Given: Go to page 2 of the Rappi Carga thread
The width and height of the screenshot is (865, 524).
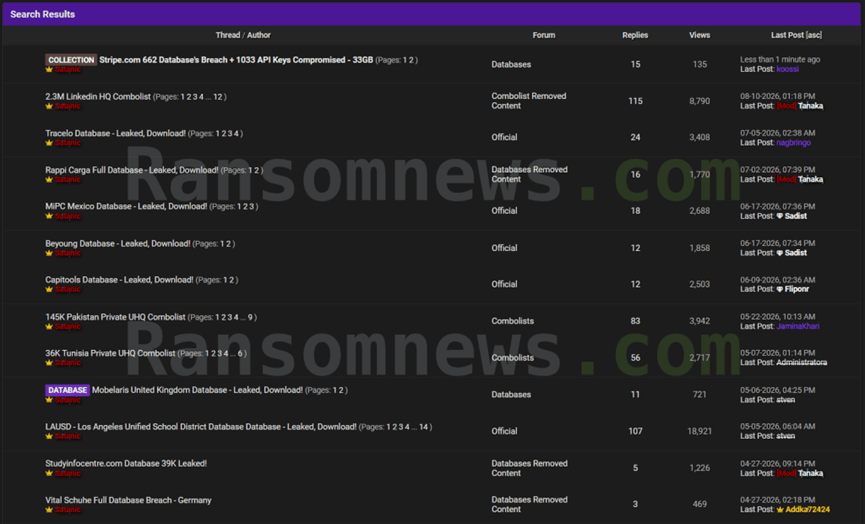Looking at the screenshot, I should [257, 170].
